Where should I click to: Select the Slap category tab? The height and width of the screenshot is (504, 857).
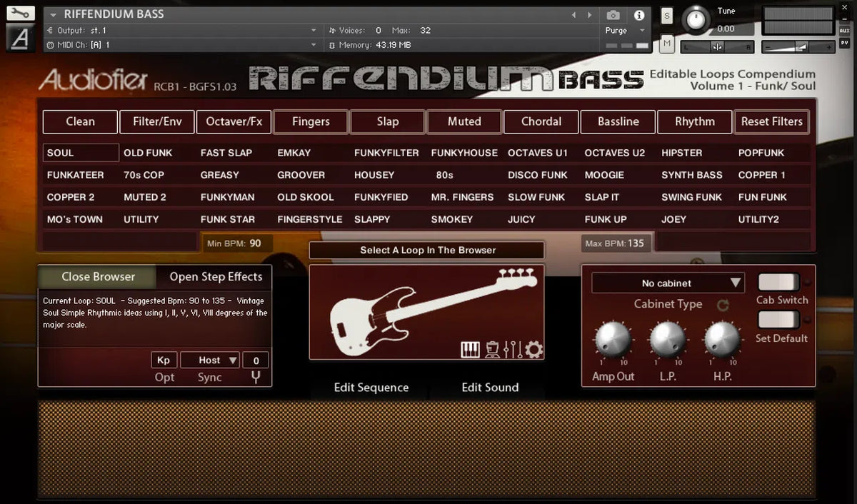point(387,121)
